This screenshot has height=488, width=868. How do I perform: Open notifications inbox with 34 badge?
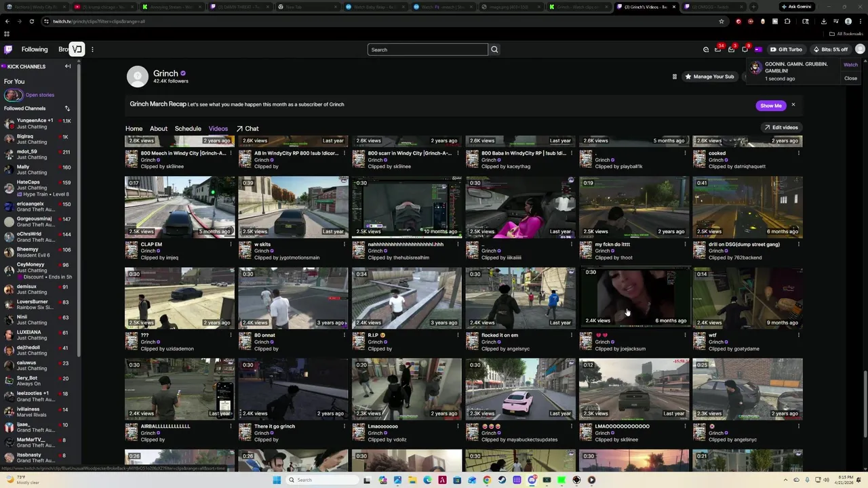tap(718, 49)
